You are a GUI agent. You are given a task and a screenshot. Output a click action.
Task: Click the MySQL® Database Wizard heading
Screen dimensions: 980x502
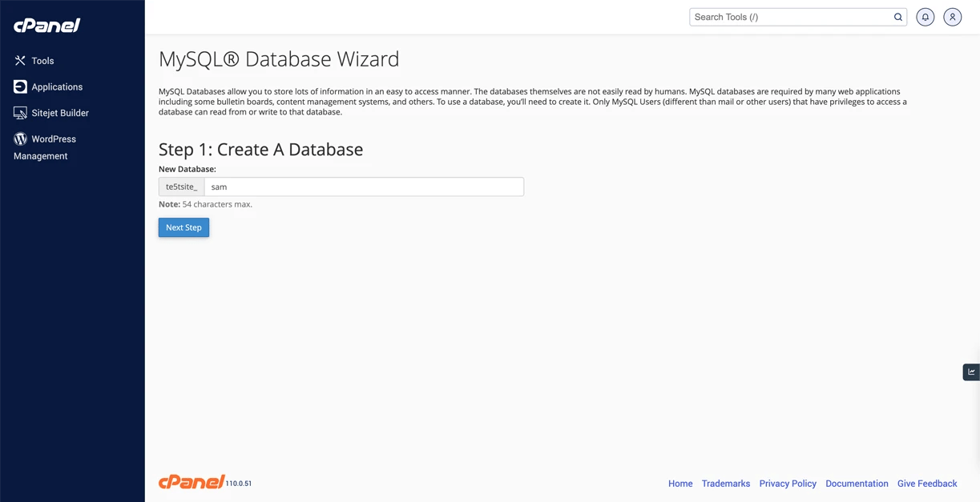click(279, 59)
